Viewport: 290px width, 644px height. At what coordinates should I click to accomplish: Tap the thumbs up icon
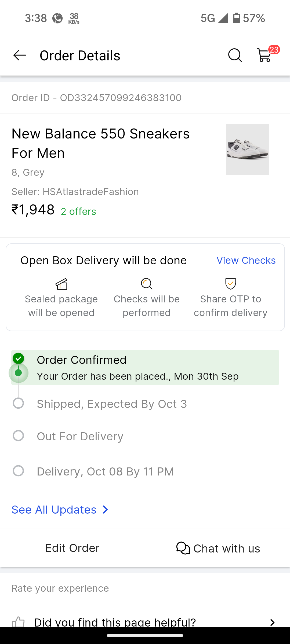coord(18,622)
